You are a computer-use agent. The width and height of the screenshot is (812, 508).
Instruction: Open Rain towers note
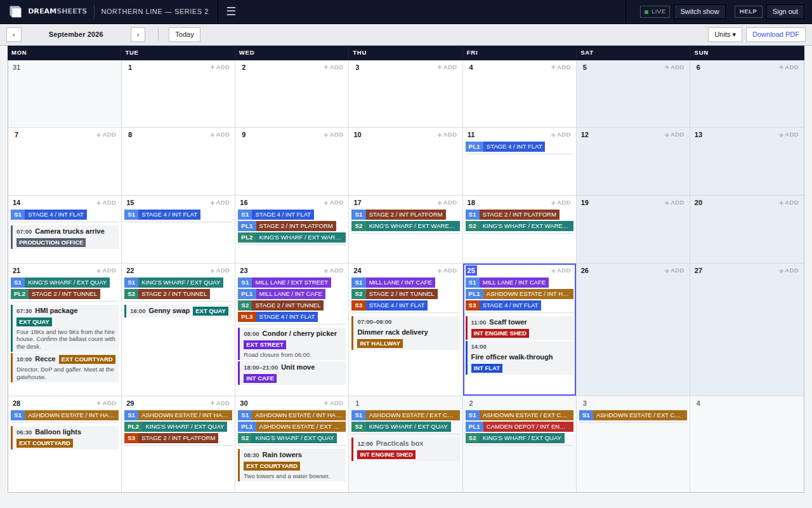[x=292, y=465]
